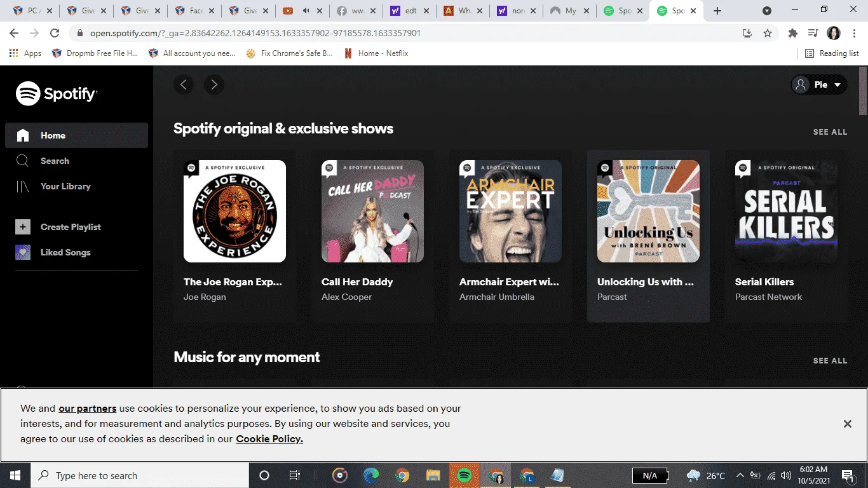Open a new Chrome tab

[717, 11]
